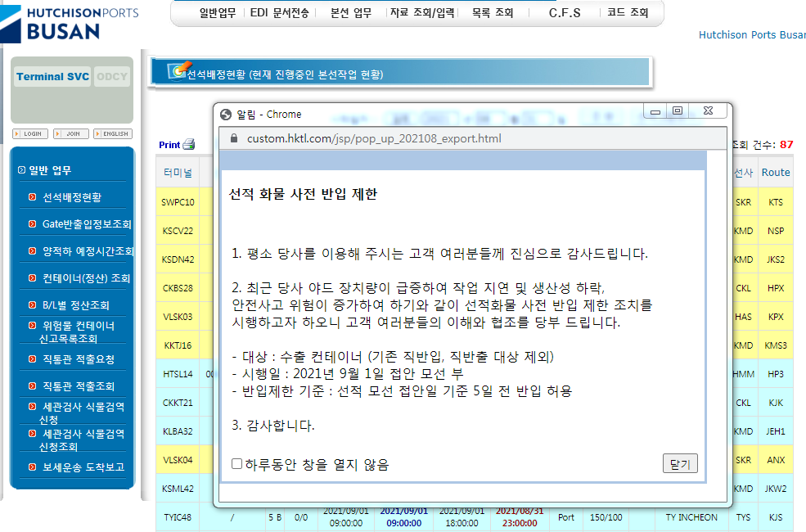Click table cell HTSL14
806x532 pixels.
click(x=178, y=374)
